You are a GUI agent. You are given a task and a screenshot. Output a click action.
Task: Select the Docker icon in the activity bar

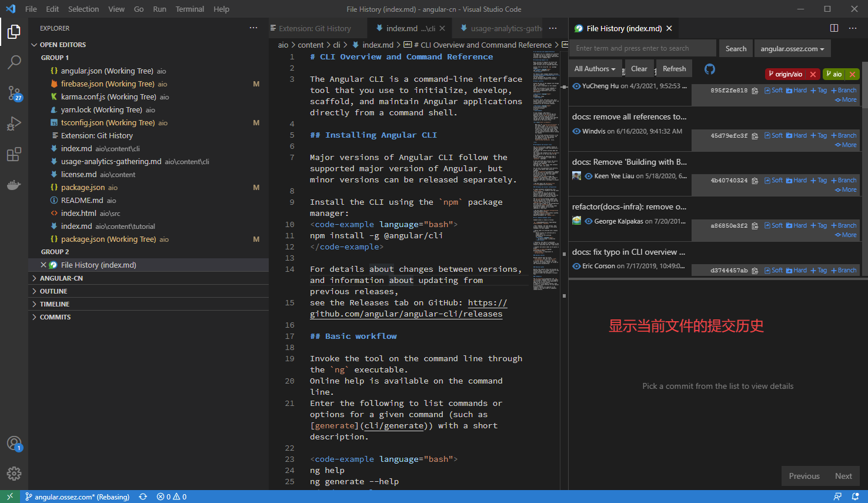point(14,185)
